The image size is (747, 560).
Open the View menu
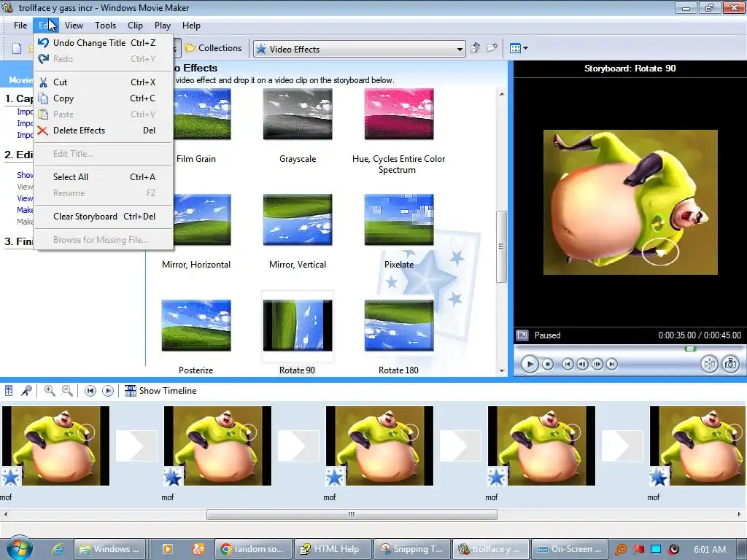pos(74,26)
